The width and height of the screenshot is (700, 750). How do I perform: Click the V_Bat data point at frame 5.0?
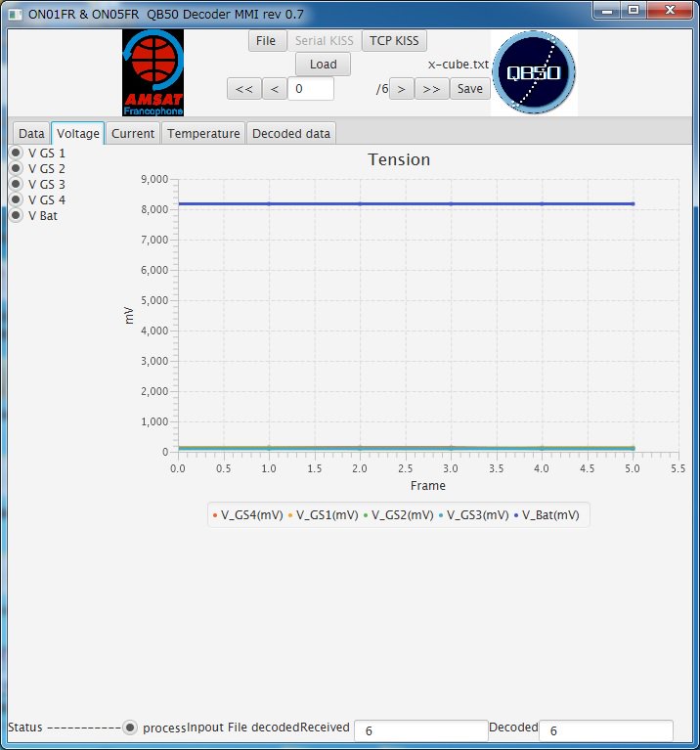[x=634, y=203]
